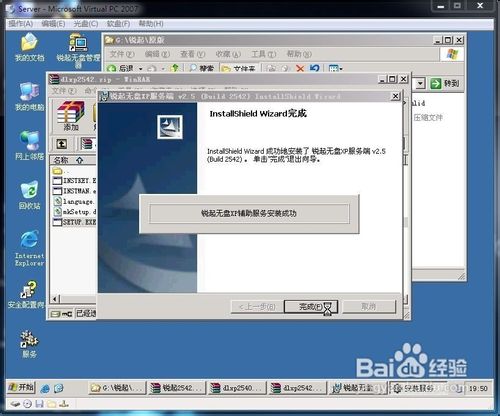
Task: Open Explorer 工具(T) menu
Action: coord(264,54)
